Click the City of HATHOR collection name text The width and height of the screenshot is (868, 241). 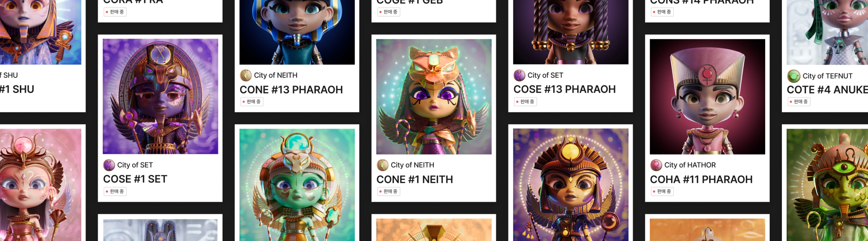coord(690,165)
